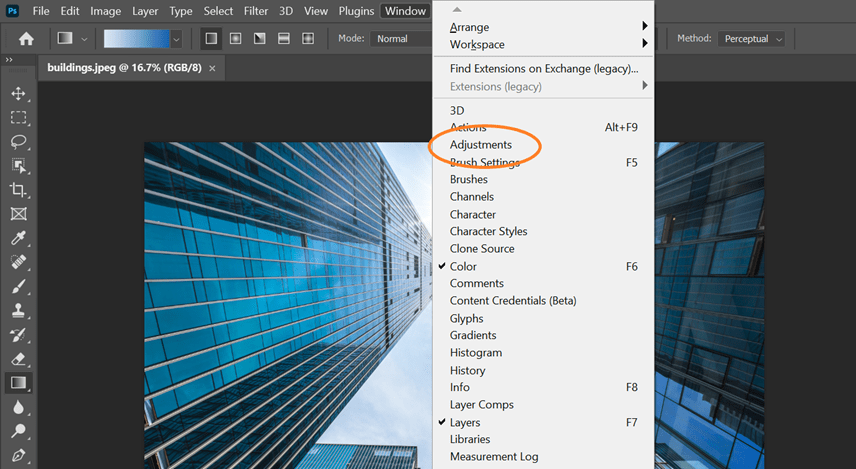Expand the toolbar double-arrow toggle

point(9,60)
